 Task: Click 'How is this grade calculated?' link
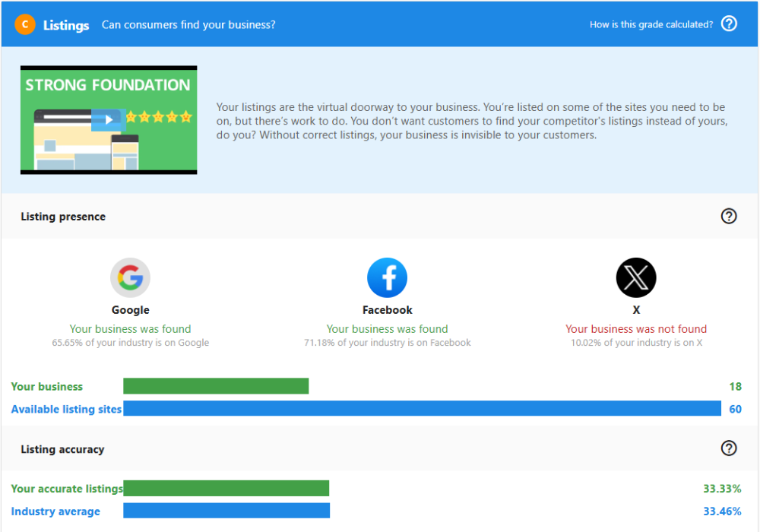point(651,24)
